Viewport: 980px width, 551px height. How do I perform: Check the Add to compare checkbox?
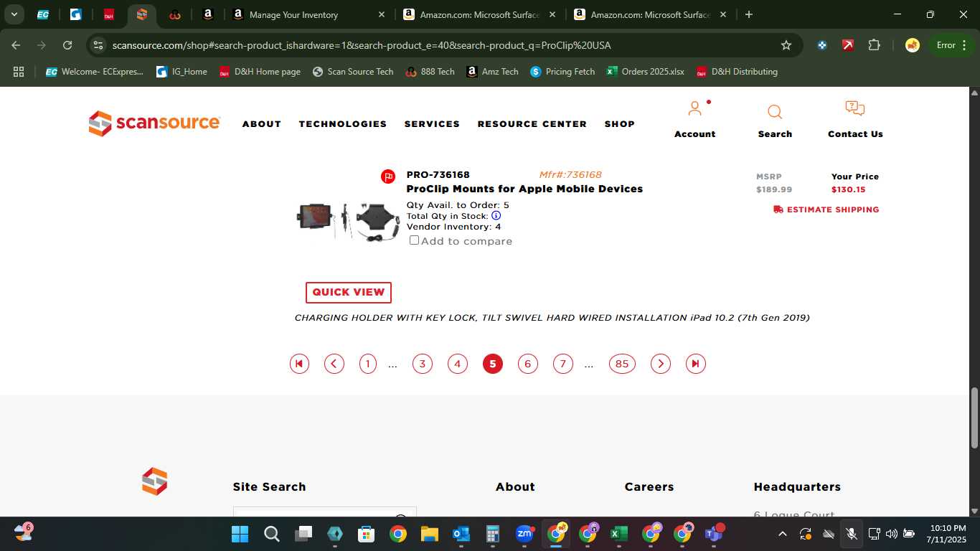(414, 240)
